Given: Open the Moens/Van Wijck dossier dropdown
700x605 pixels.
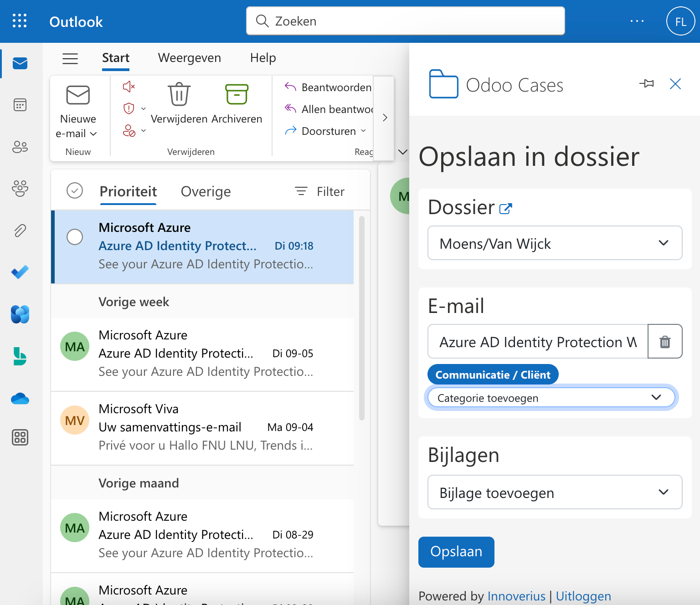Looking at the screenshot, I should point(555,243).
